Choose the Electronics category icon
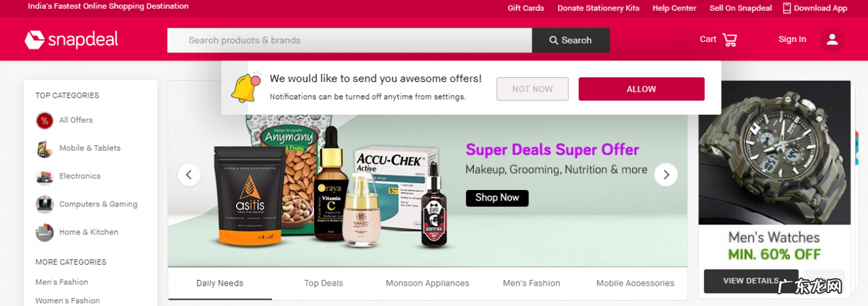The height and width of the screenshot is (306, 868). click(x=45, y=176)
